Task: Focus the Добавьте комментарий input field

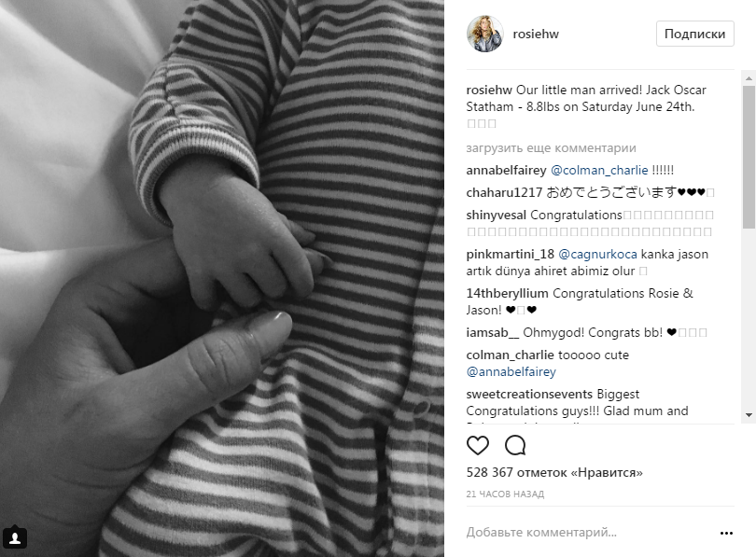Action: point(590,533)
